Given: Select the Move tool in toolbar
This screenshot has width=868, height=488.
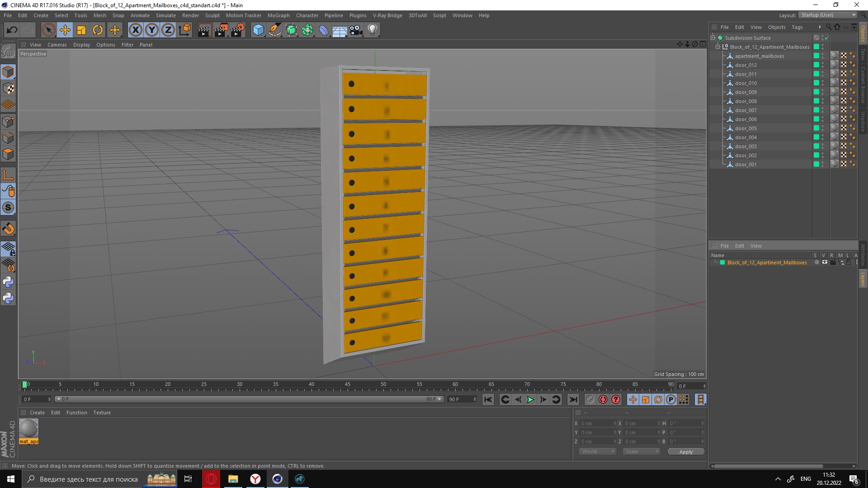Looking at the screenshot, I should 65,29.
